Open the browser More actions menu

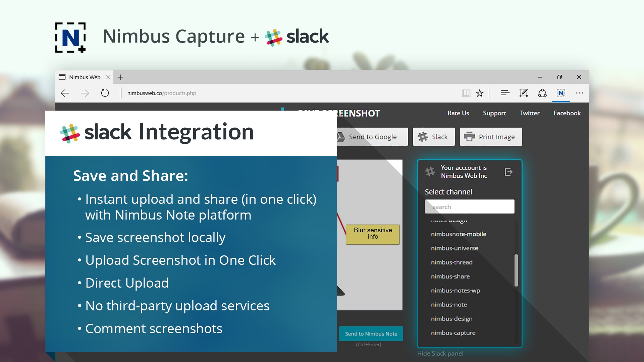(x=579, y=93)
